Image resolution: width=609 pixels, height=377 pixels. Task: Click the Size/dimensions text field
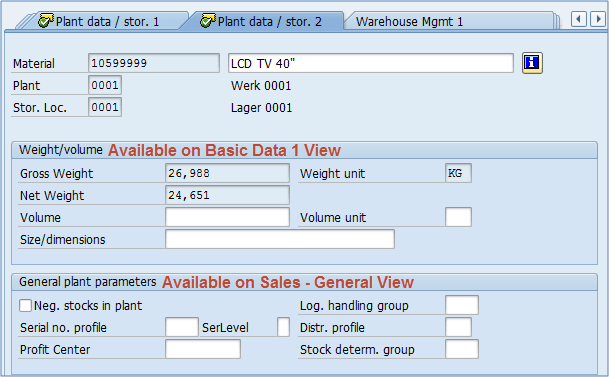(x=280, y=239)
